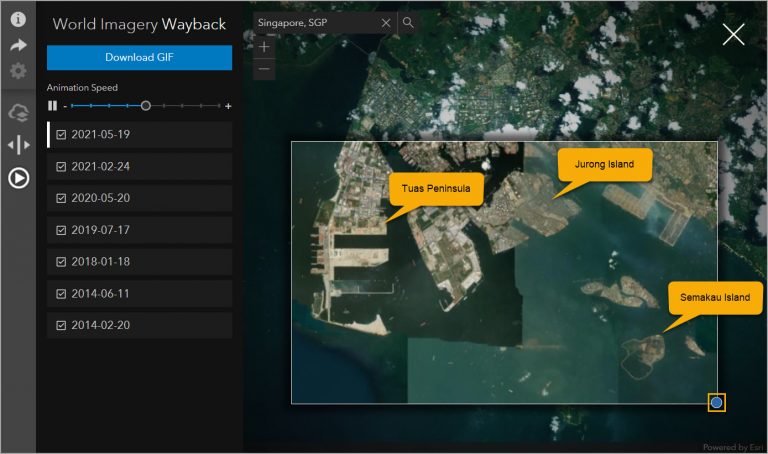768x454 pixels.
Task: Select the 2020-05-20 date label
Action: coord(101,198)
